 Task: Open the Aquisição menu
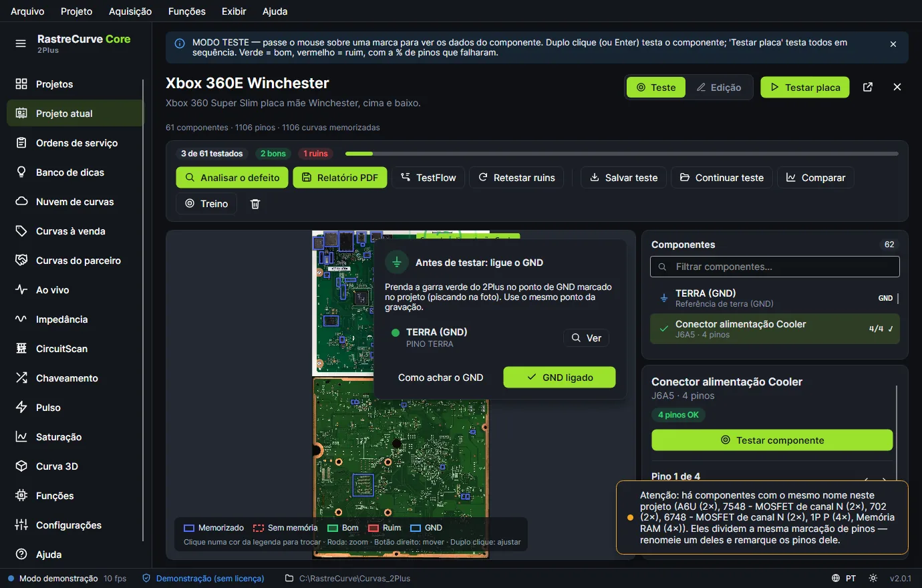click(x=130, y=11)
